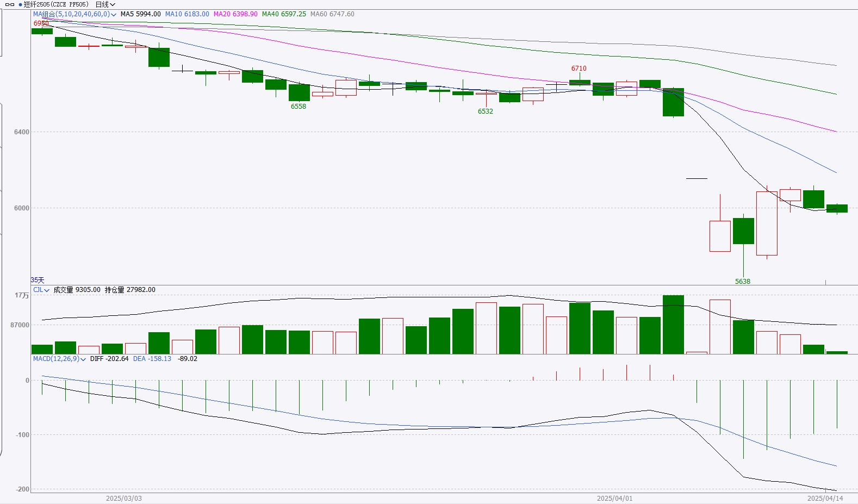Open the MACD(12,26,9) indicator dropdown
Viewport: 858px width, 504px height.
(x=83, y=359)
